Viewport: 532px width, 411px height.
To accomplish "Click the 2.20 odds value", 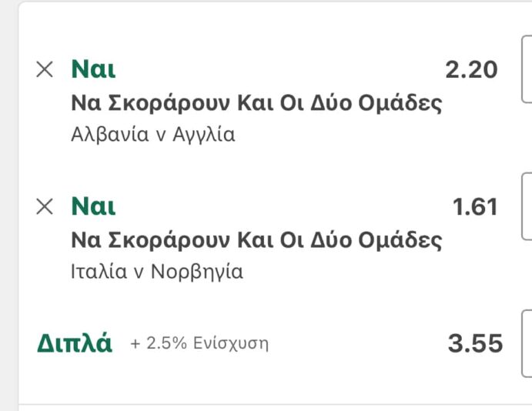I will point(471,70).
